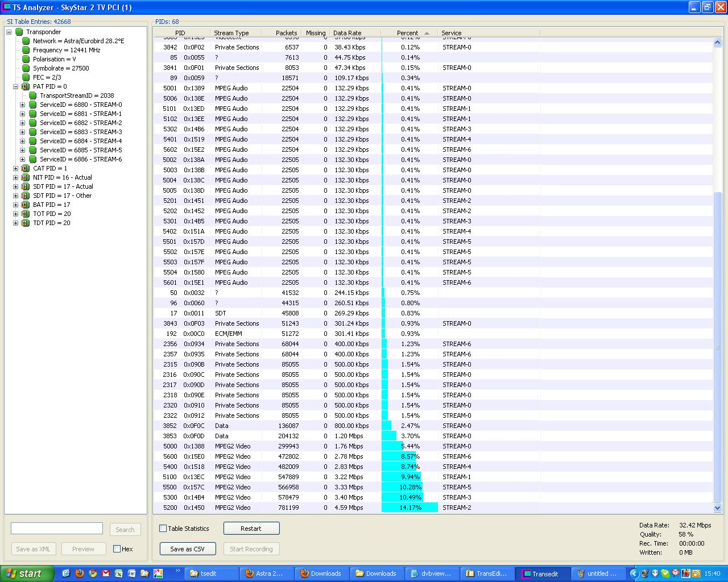Expand the CAT PID = 1 node

pos(16,168)
